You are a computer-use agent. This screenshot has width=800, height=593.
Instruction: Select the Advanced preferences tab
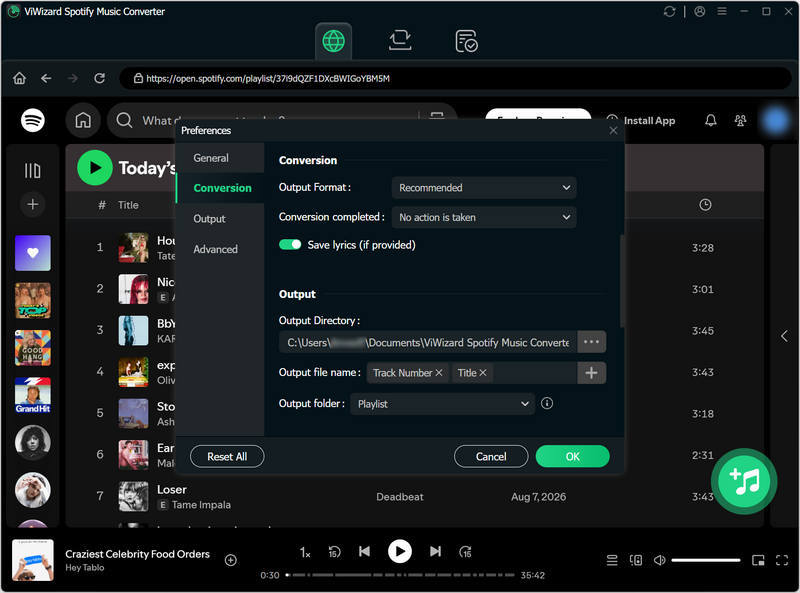point(220,249)
